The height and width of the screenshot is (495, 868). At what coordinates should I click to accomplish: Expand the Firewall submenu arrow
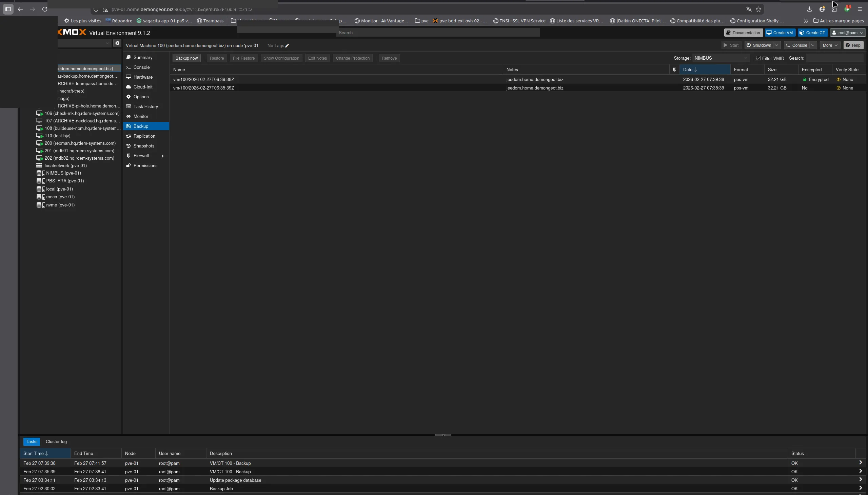pos(162,156)
